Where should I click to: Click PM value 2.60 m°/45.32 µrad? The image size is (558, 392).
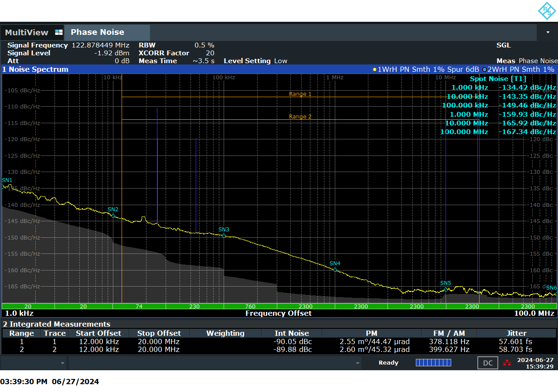click(x=375, y=349)
